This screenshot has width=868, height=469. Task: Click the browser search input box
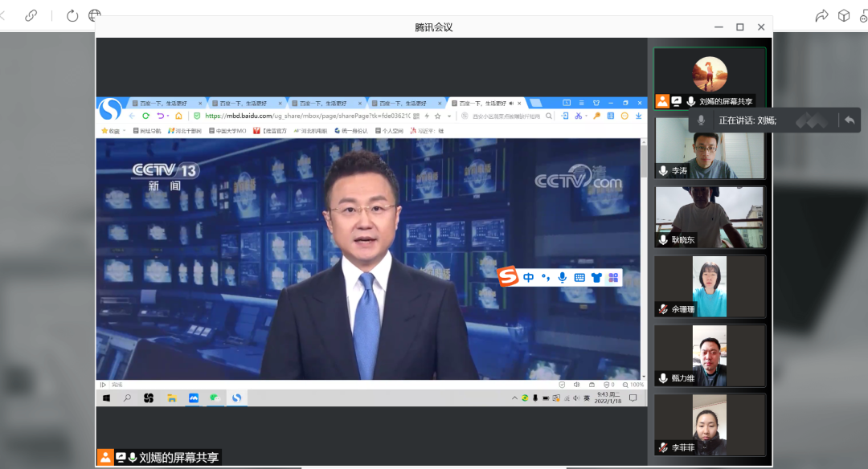click(x=505, y=116)
